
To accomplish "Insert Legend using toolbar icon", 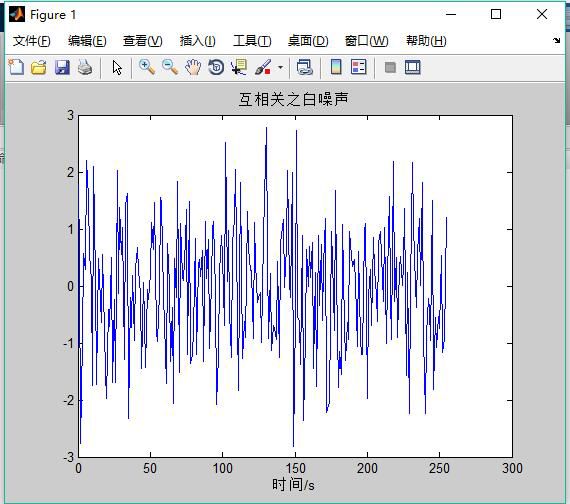I will tap(358, 67).
